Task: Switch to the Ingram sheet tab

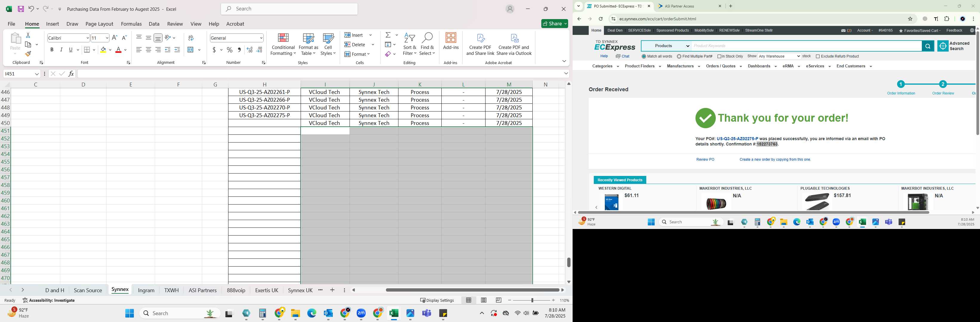Action: (146, 290)
